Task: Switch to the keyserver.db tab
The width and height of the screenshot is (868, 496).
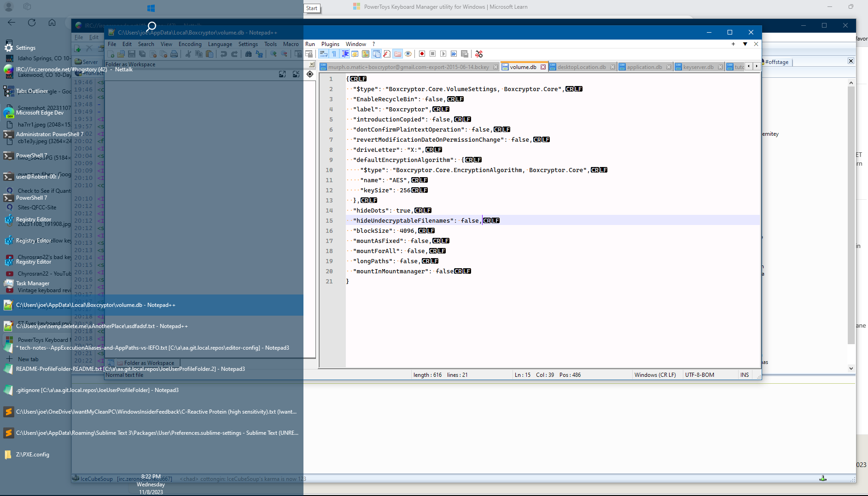Action: [x=698, y=67]
